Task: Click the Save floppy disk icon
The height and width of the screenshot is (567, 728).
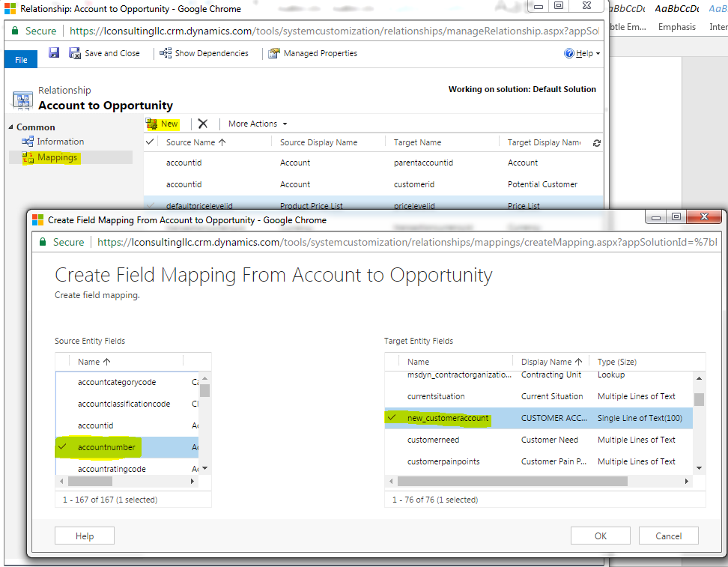Action: pos(54,52)
